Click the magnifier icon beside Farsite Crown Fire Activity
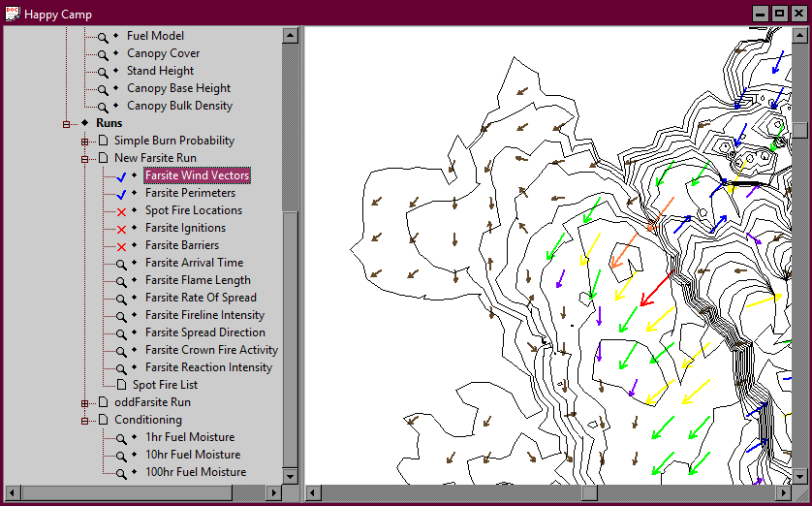The width and height of the screenshot is (812, 506). coord(121,351)
